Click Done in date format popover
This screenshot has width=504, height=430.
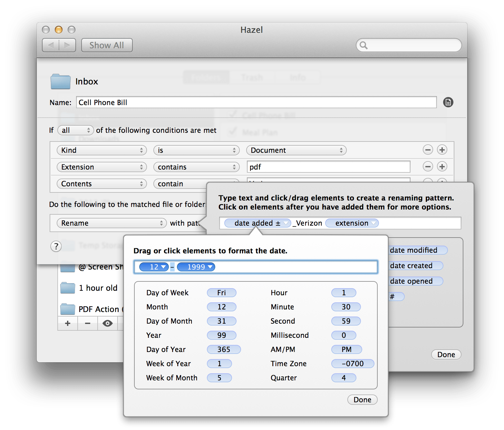pyautogui.click(x=362, y=400)
